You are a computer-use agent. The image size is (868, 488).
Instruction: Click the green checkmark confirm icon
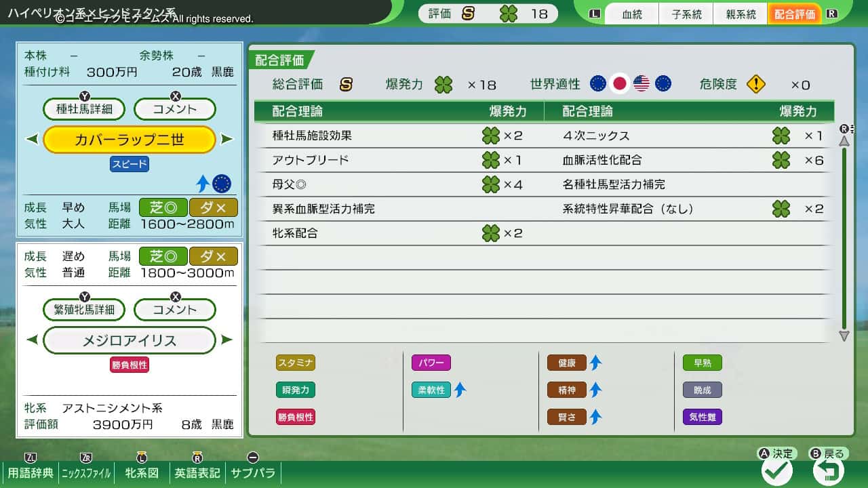click(776, 470)
